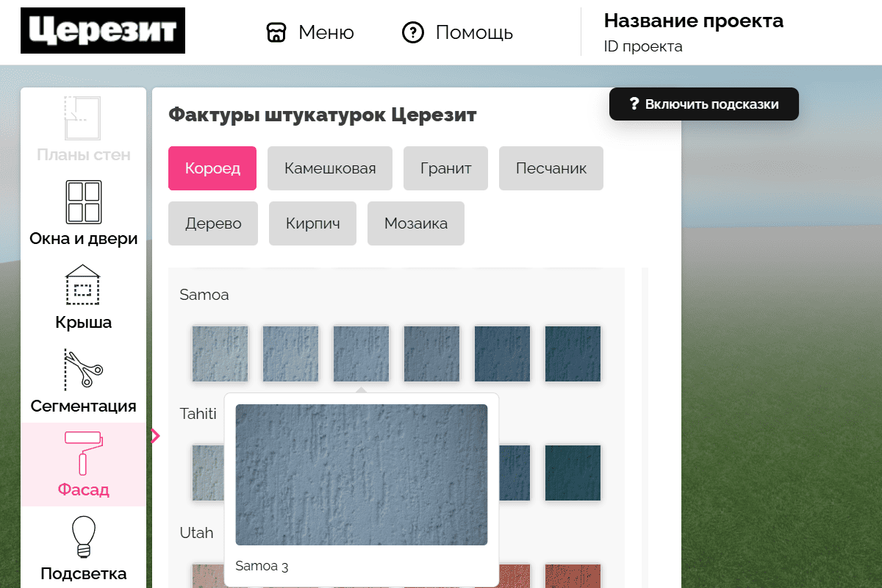Click the texture list scrollbar
This screenshot has width=882, height=588.
(x=645, y=428)
